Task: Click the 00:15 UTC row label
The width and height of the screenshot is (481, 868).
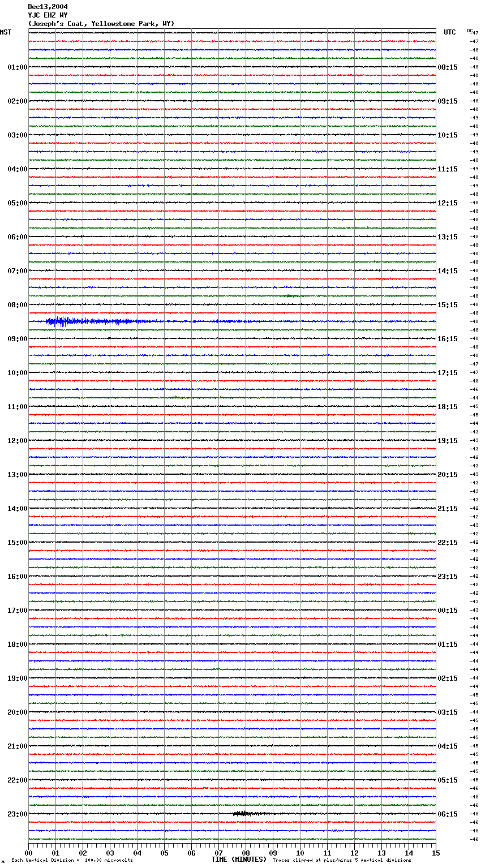Action: [x=448, y=611]
